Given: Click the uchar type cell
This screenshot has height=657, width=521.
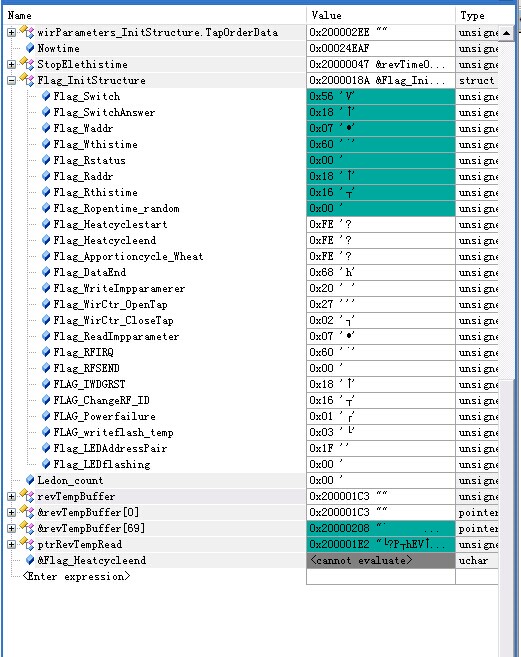Looking at the screenshot, I should pos(477,560).
